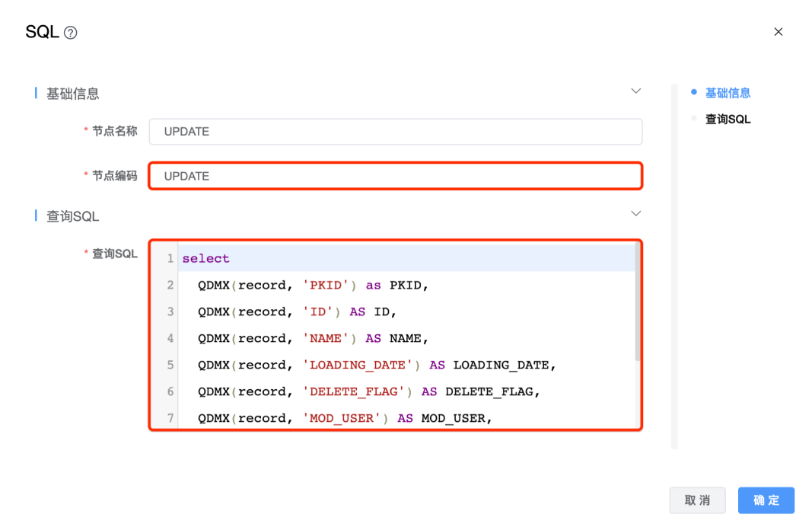Click line number 3 in the editor gutter

click(170, 312)
